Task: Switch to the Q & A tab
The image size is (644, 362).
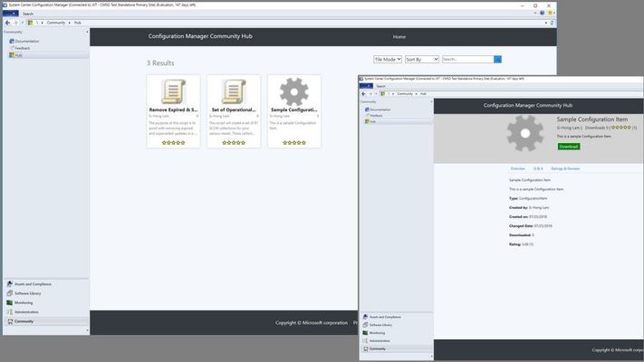Action: (538, 168)
